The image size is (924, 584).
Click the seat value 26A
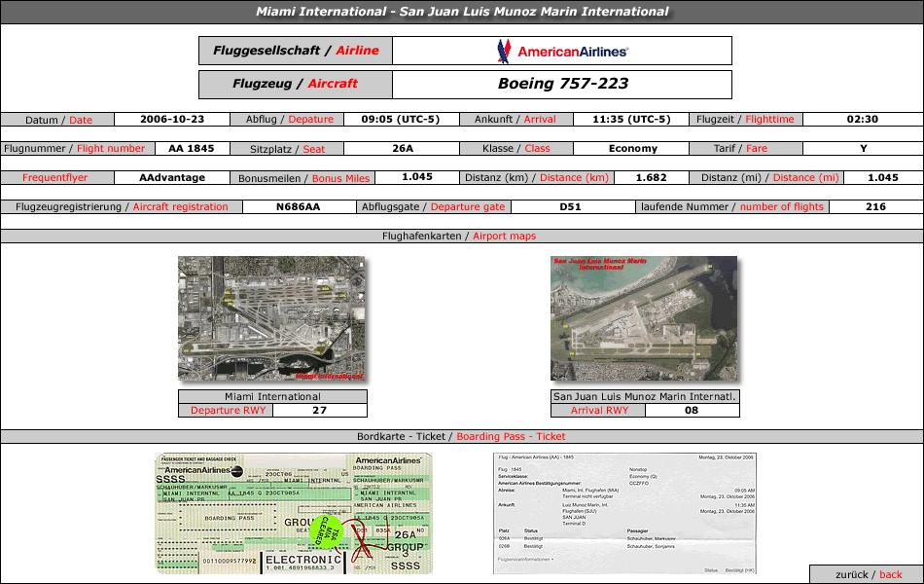coord(403,149)
